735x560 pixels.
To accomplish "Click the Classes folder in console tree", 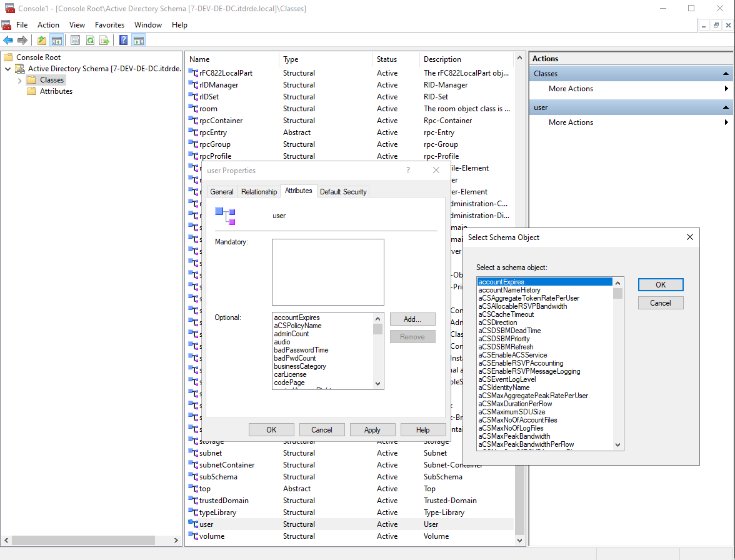I will 46,80.
